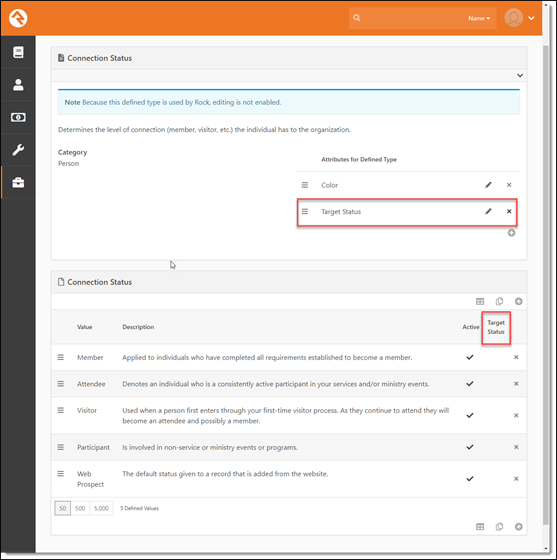This screenshot has width=557, height=560.
Task: Open the People icon in sidebar
Action: (x=18, y=85)
